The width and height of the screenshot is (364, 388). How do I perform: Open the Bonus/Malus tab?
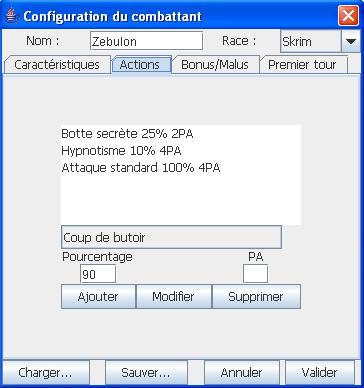[x=215, y=65]
